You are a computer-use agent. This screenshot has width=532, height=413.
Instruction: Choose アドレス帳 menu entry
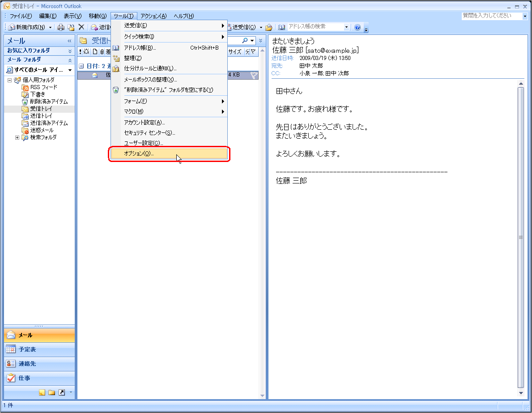click(169, 48)
